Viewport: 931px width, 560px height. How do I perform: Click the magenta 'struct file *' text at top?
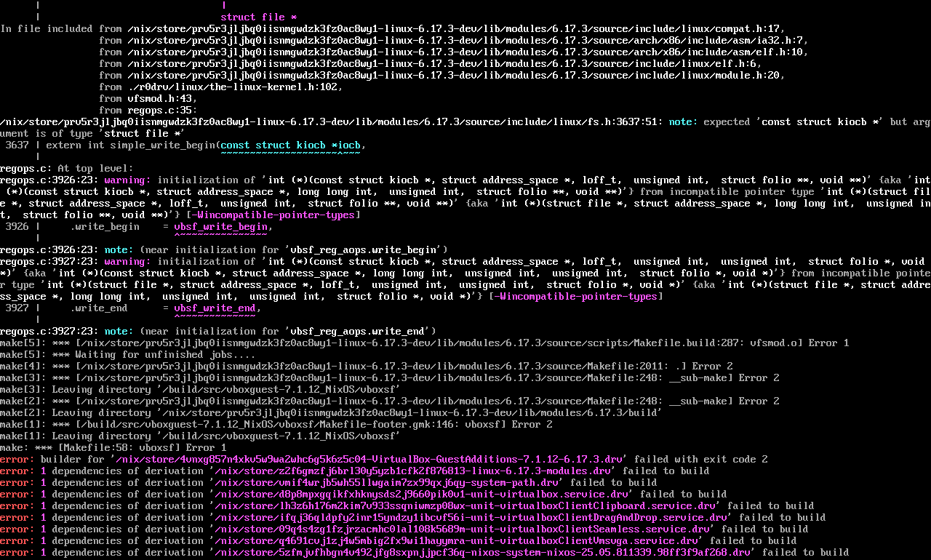point(258,17)
